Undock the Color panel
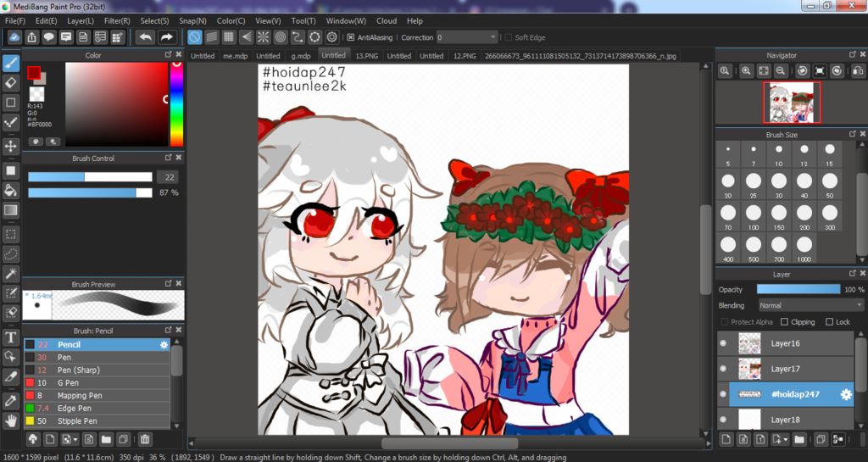Image resolution: width=868 pixels, height=462 pixels. (x=169, y=55)
